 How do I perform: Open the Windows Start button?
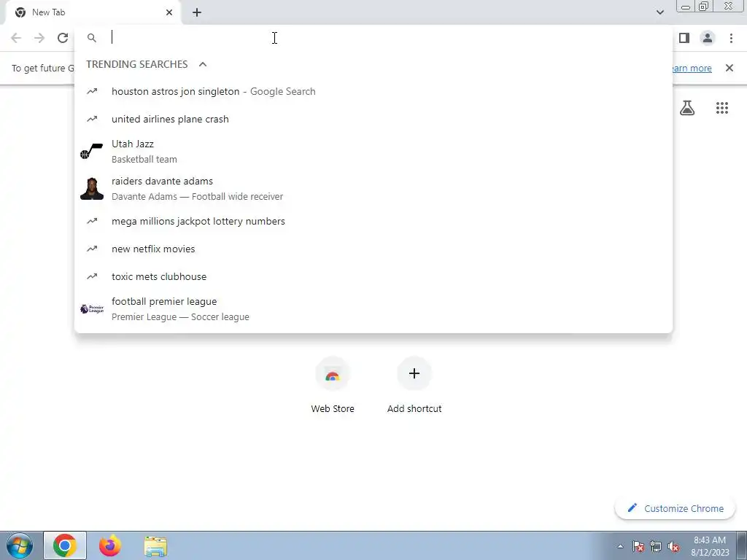coord(19,545)
